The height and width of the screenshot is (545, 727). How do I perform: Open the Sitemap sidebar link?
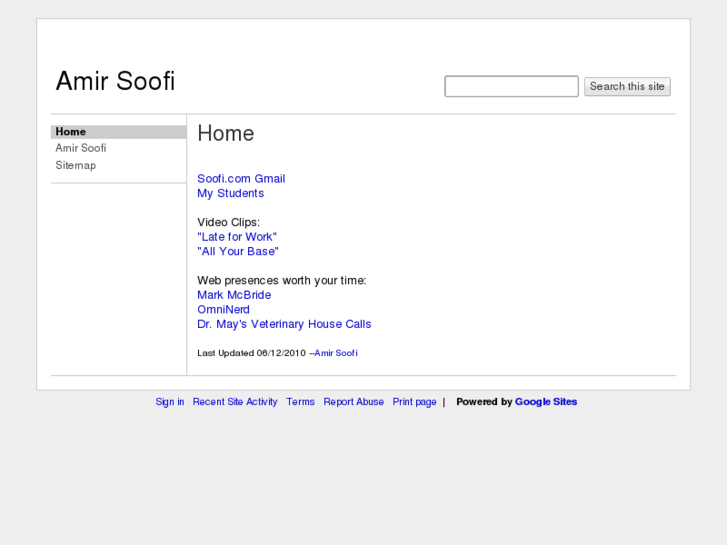coord(76,165)
